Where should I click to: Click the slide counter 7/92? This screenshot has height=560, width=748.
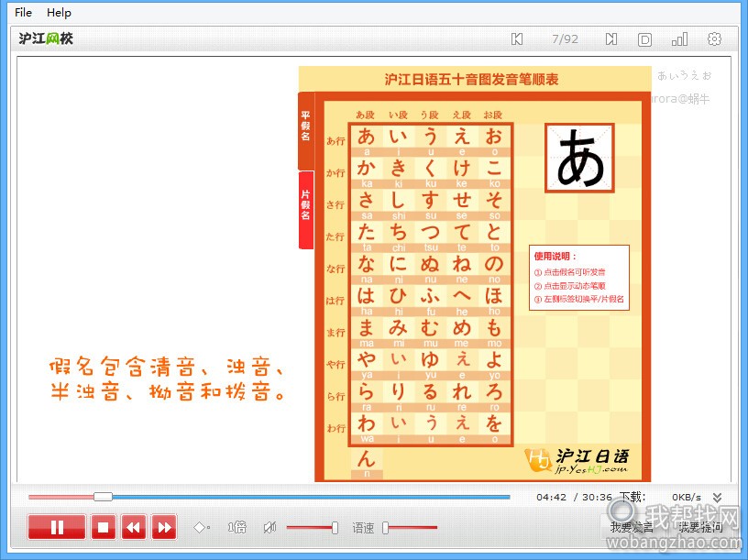tap(565, 39)
